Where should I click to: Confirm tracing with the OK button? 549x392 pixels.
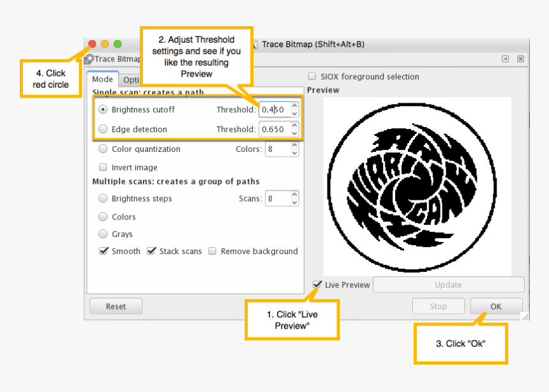(x=496, y=306)
